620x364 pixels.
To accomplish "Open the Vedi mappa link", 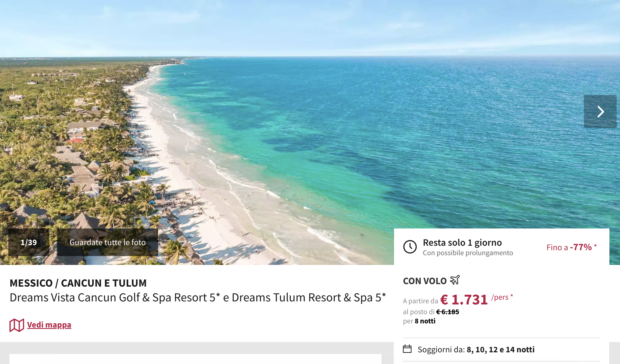I will coord(49,325).
